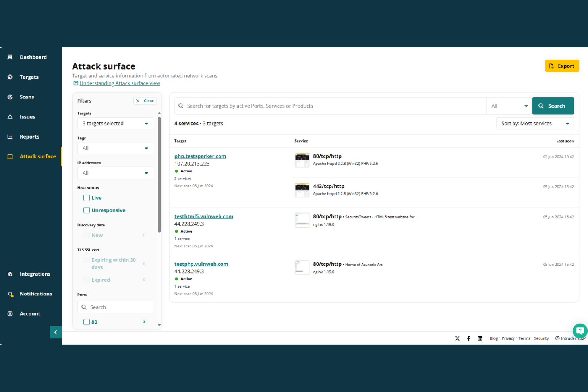This screenshot has width=588, height=392.
Task: Open the '3 targets selected' dropdown
Action: click(x=115, y=124)
